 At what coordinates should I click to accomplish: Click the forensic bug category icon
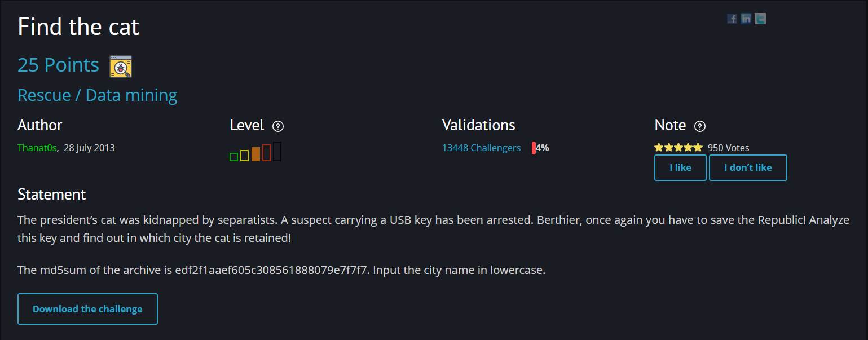(121, 66)
